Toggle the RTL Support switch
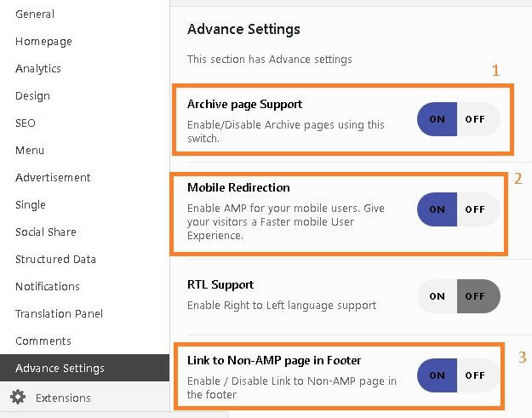The width and height of the screenshot is (532, 418). coord(458,296)
